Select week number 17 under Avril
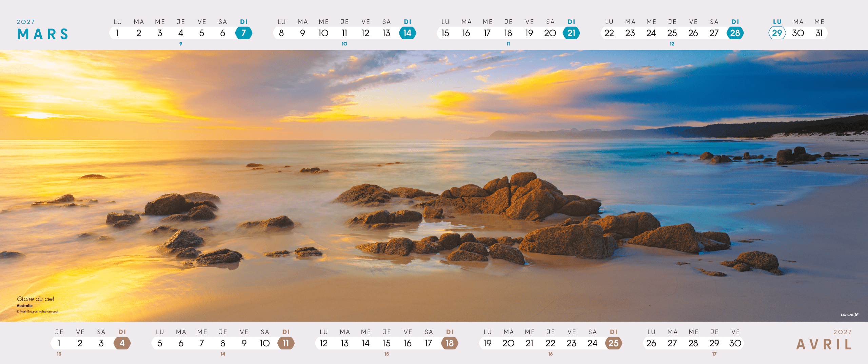The image size is (868, 364). pyautogui.click(x=714, y=354)
